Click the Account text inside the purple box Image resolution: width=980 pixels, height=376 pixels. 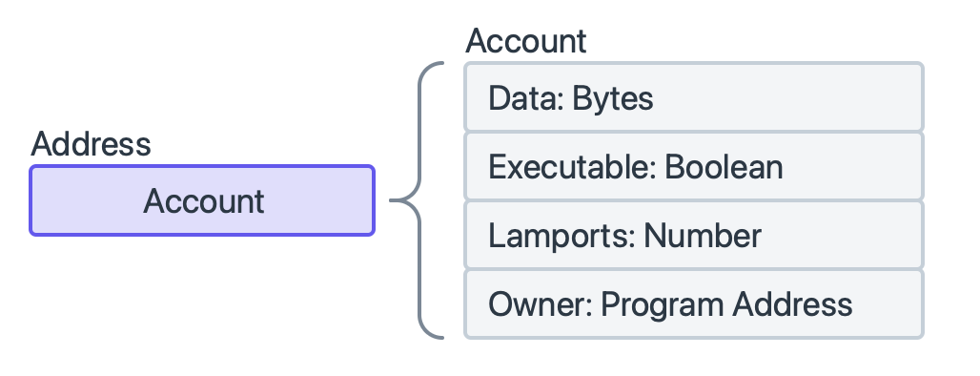(204, 201)
